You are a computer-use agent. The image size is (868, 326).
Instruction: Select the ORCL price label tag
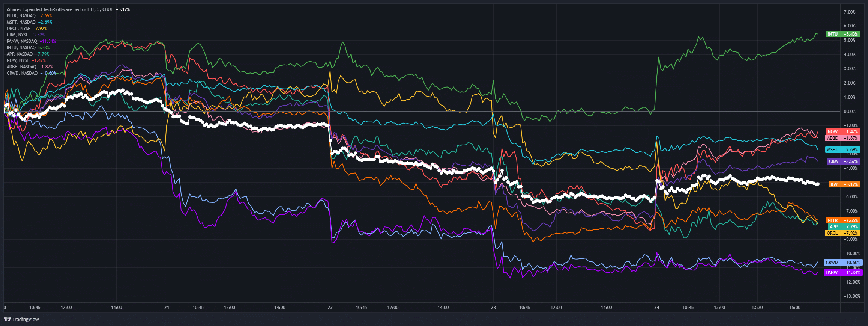[842, 233]
